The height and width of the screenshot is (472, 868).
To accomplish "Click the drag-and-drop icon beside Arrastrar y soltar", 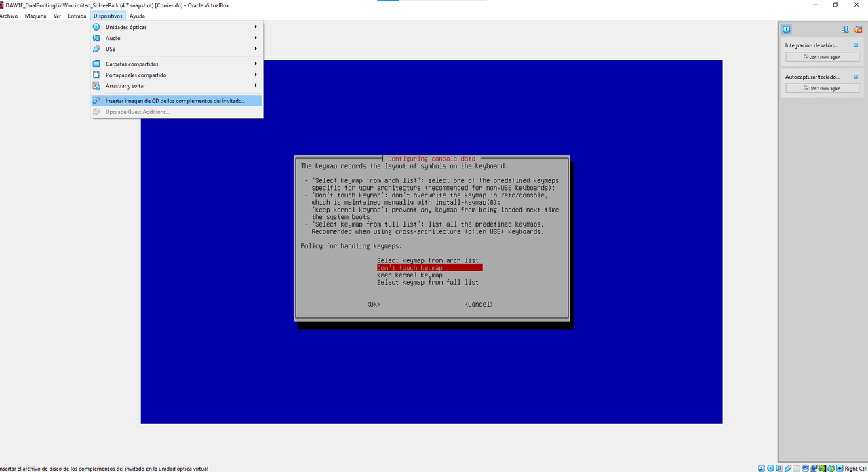I will tap(96, 85).
